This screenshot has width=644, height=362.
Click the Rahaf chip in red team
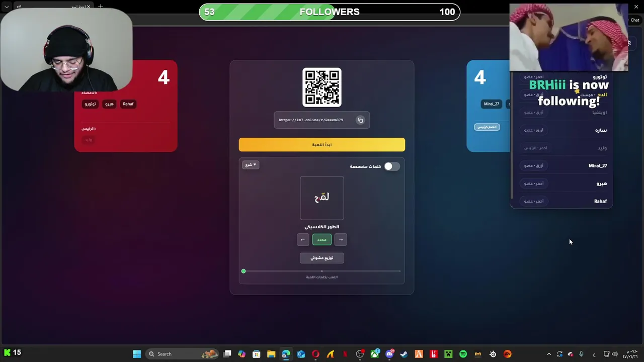[x=128, y=104]
